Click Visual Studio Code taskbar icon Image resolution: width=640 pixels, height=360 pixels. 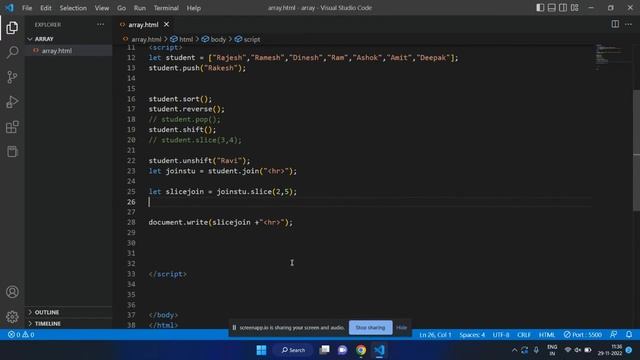pyautogui.click(x=379, y=350)
